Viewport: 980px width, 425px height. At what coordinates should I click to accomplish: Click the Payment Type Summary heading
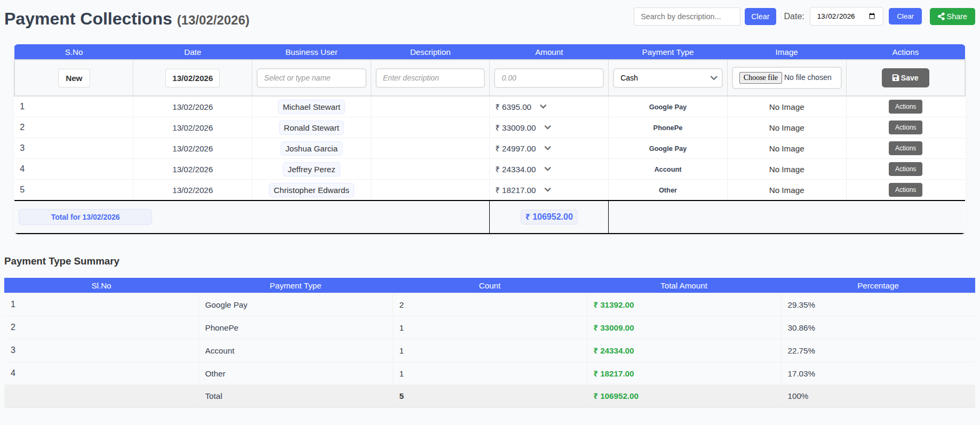click(62, 261)
